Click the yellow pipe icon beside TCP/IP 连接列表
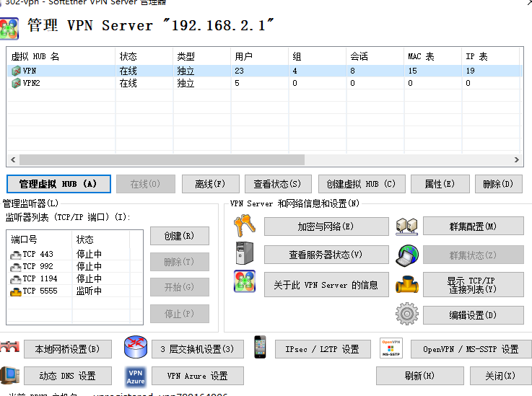This screenshot has width=532, height=396. 407,284
